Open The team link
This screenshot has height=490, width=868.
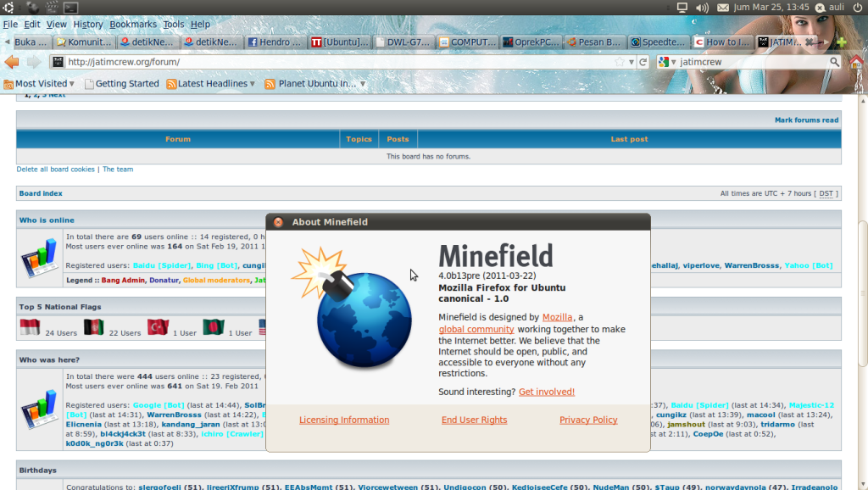tap(118, 170)
